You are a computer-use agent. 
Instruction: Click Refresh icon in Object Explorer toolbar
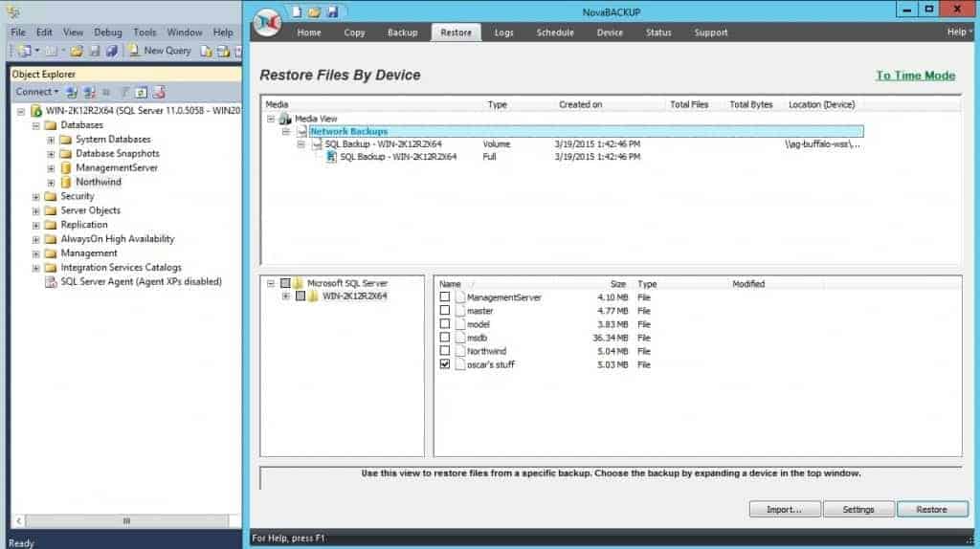142,93
